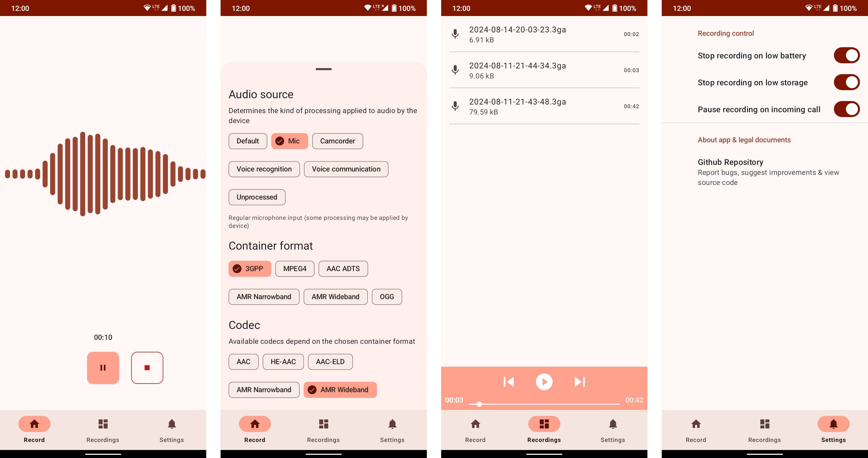Tap the pause button during recording

(x=103, y=368)
